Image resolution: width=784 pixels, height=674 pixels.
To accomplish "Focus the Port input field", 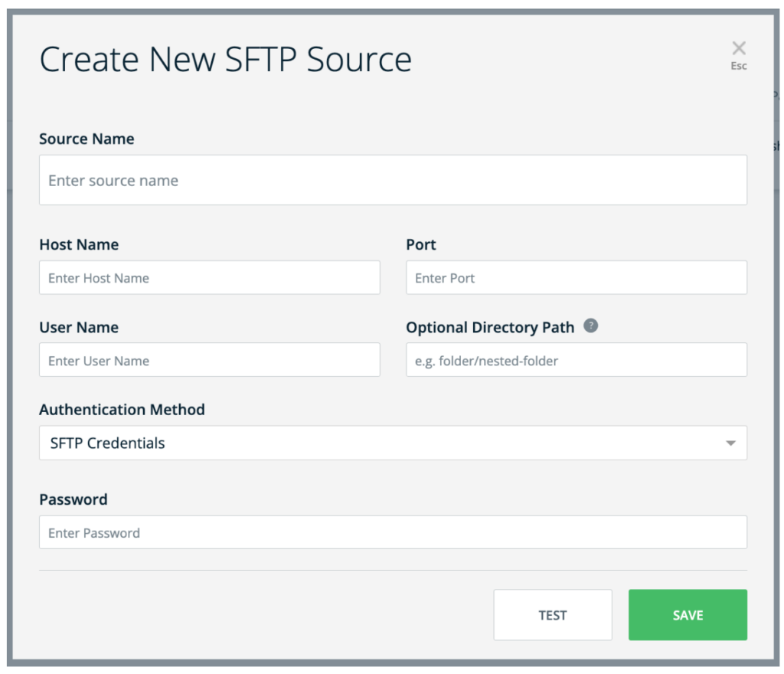I will pyautogui.click(x=576, y=277).
